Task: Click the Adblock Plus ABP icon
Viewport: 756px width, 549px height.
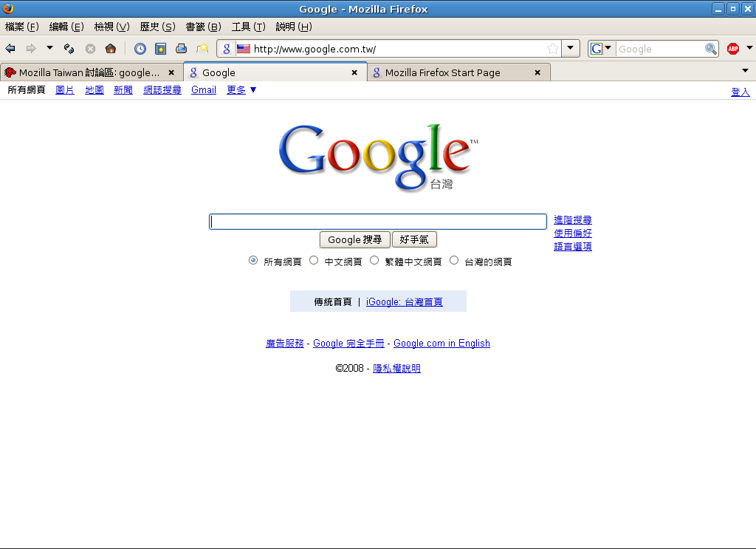Action: pyautogui.click(x=732, y=49)
